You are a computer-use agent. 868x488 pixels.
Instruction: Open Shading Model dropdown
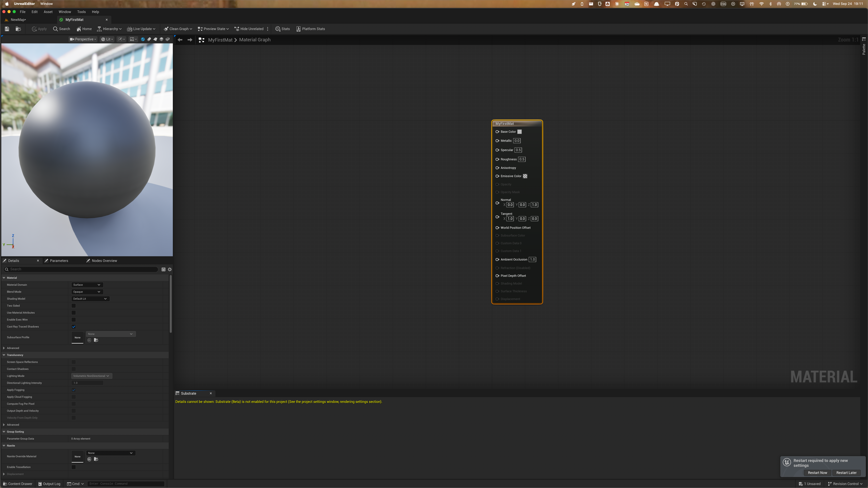pyautogui.click(x=90, y=299)
